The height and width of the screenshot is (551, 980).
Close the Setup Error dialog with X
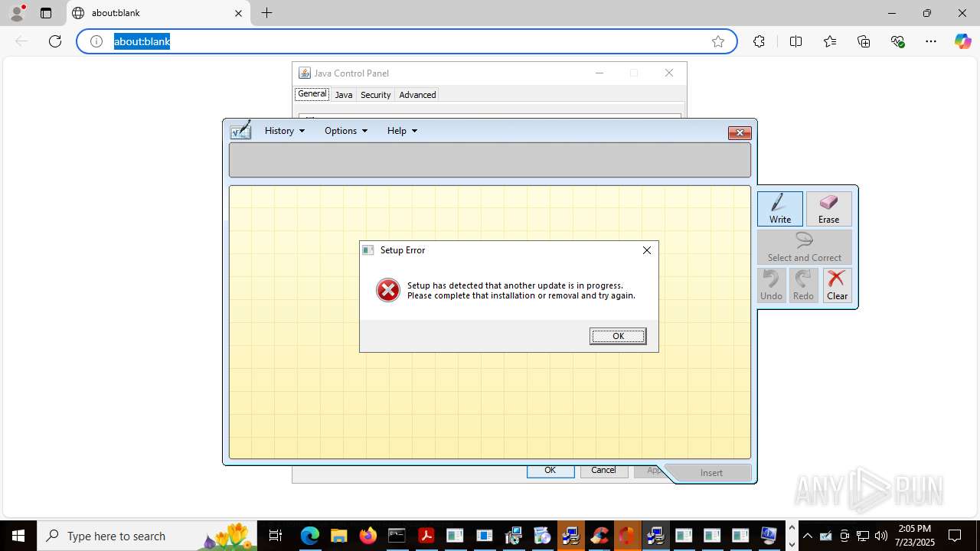point(647,250)
